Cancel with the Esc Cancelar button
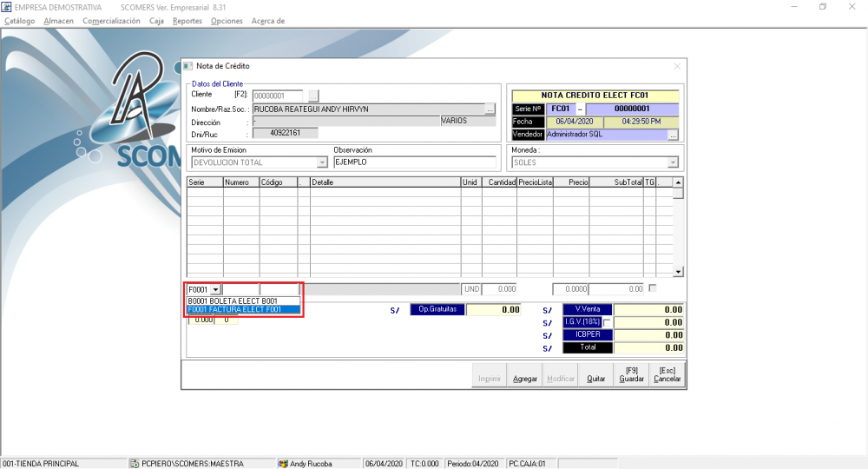The height and width of the screenshot is (469, 868). coord(667,375)
